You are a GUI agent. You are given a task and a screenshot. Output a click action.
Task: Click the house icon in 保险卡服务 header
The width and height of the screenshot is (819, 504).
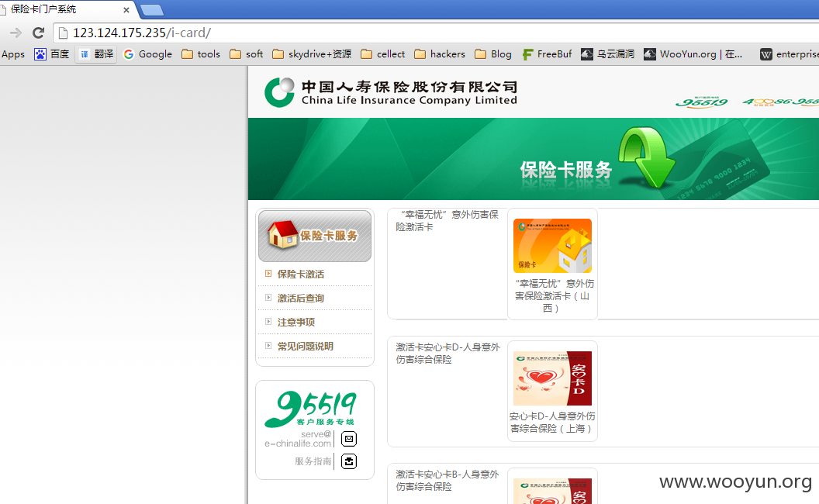pos(282,234)
